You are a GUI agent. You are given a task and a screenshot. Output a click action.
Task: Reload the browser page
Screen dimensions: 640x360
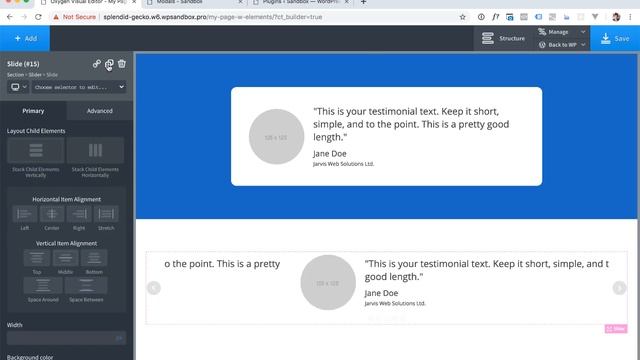pyautogui.click(x=38, y=17)
